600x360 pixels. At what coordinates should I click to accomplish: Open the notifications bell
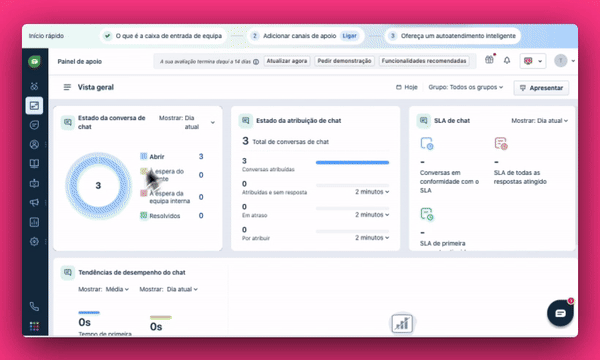point(507,60)
